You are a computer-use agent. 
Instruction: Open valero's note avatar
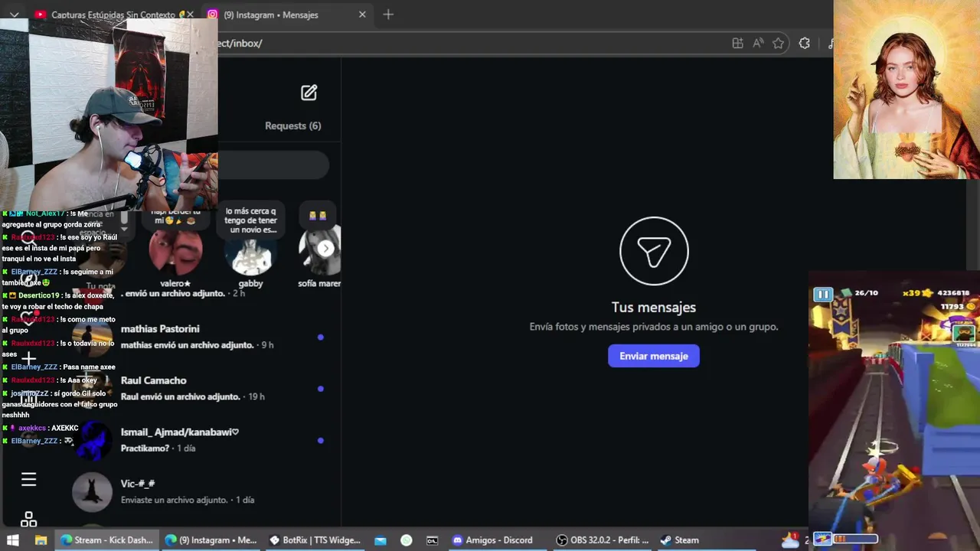coord(175,251)
